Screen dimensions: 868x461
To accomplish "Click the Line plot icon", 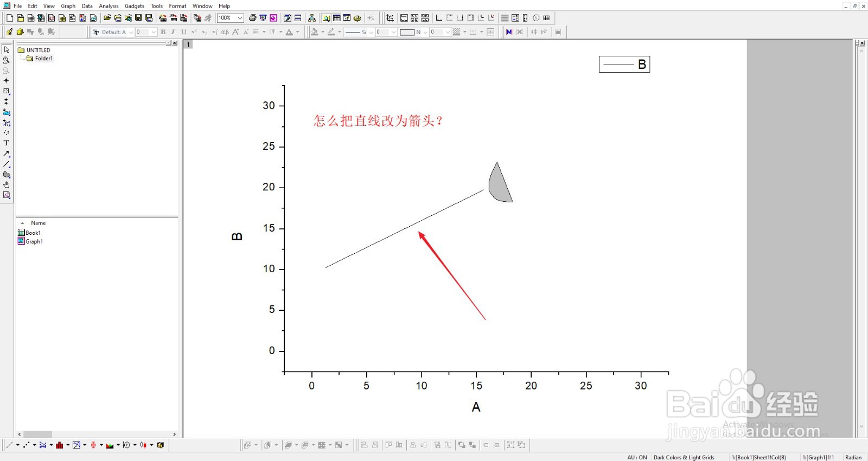I will point(9,445).
